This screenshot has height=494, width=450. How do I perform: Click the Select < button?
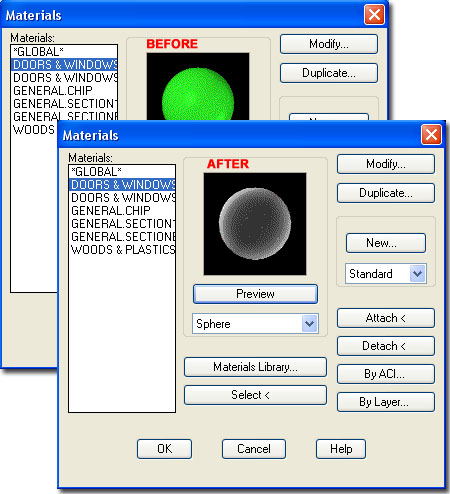(255, 395)
